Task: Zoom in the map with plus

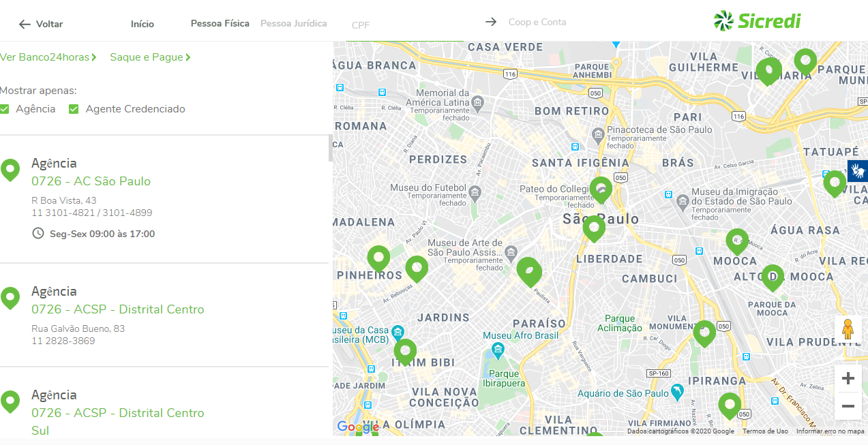Action: tap(848, 378)
